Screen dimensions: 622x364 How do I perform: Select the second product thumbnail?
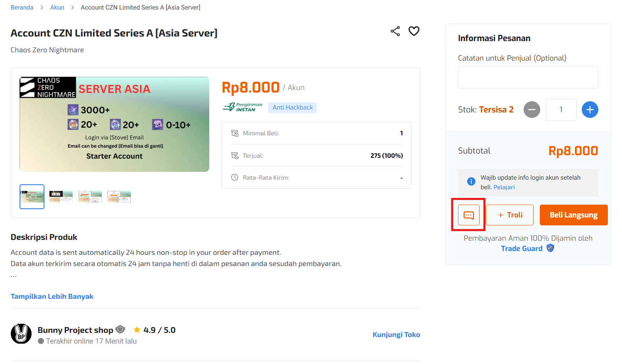pos(61,197)
